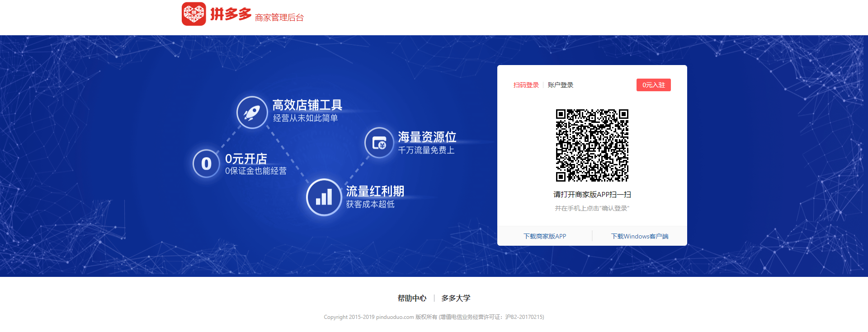The image size is (868, 332).
Task: Click the rocket icon for 高效店铺工具
Action: click(x=252, y=112)
